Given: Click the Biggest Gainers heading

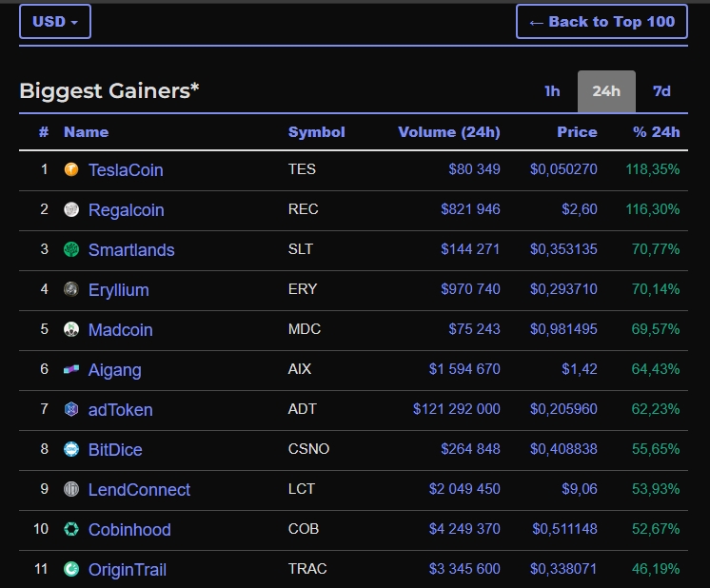Looking at the screenshot, I should [x=109, y=90].
